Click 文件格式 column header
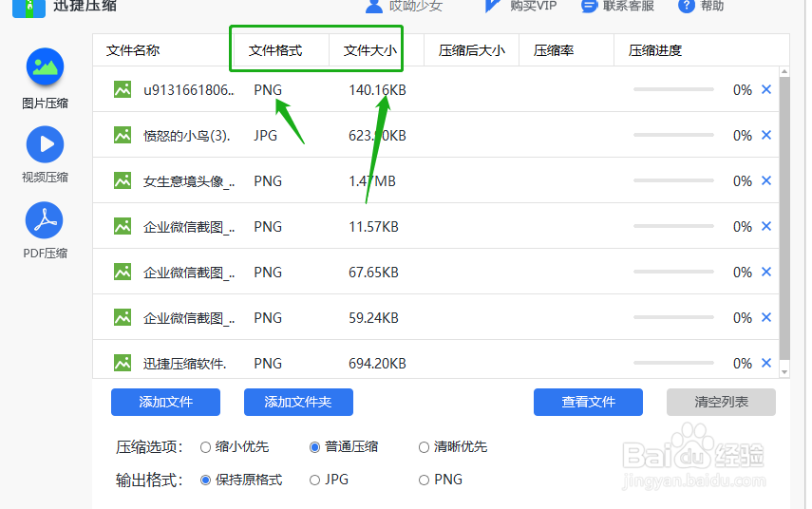The image size is (812, 509). [275, 50]
